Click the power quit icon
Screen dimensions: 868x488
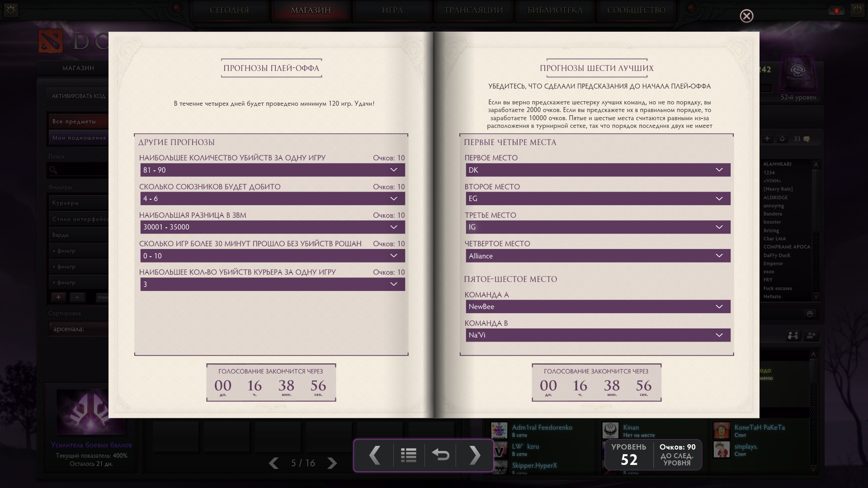pyautogui.click(x=857, y=10)
